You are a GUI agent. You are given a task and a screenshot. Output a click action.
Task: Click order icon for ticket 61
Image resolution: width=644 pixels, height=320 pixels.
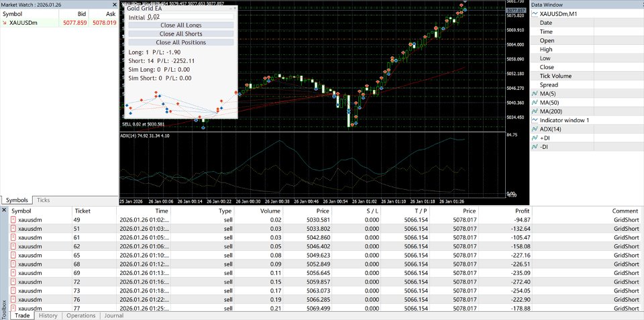13,237
